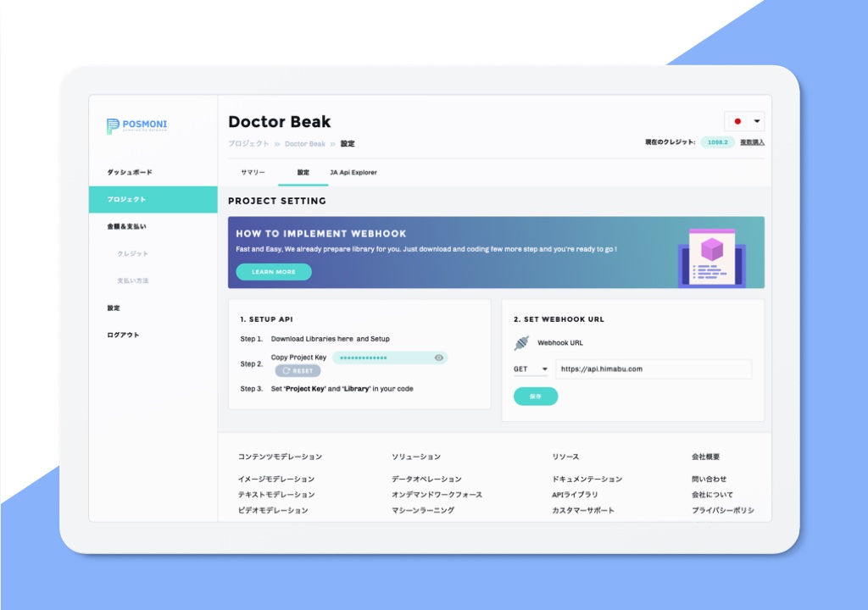Click the webhook plug icon
Viewport: 868px width, 610px height.
[x=521, y=343]
